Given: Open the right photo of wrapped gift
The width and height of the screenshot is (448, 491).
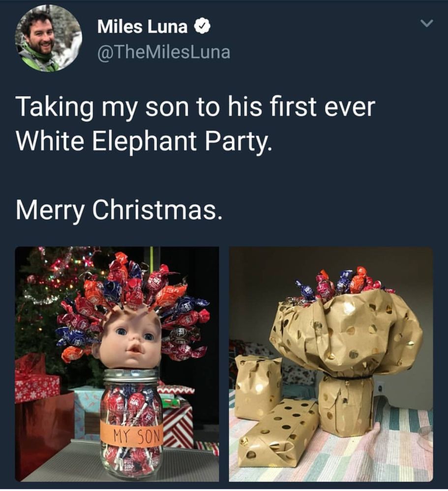Looking at the screenshot, I should click(x=331, y=364).
